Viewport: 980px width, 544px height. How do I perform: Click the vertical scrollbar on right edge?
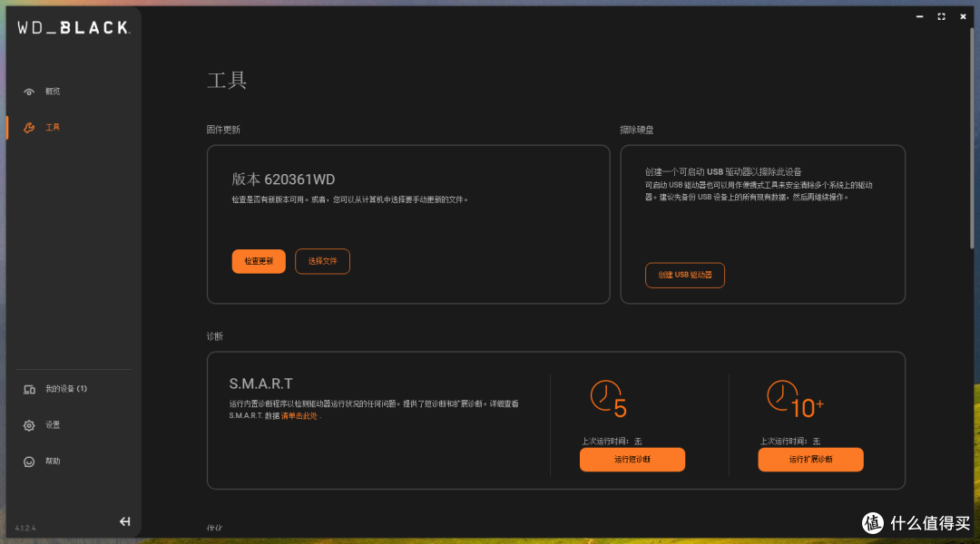[x=972, y=138]
